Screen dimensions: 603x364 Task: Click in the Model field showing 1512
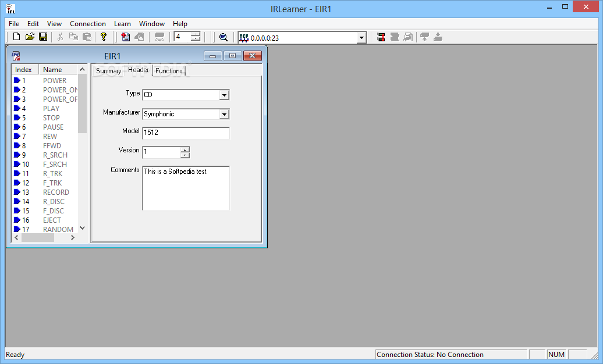[x=186, y=133]
